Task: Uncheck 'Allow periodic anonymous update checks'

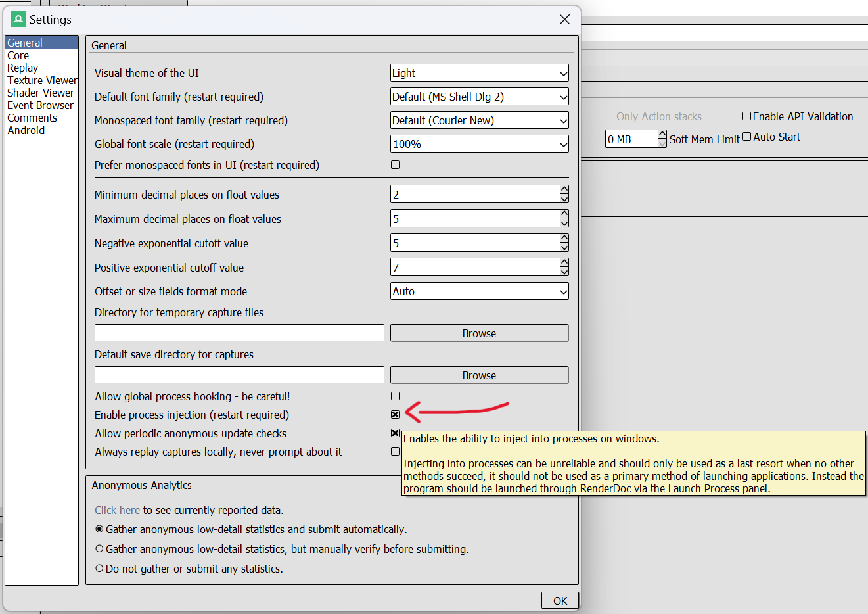Action: tap(395, 433)
